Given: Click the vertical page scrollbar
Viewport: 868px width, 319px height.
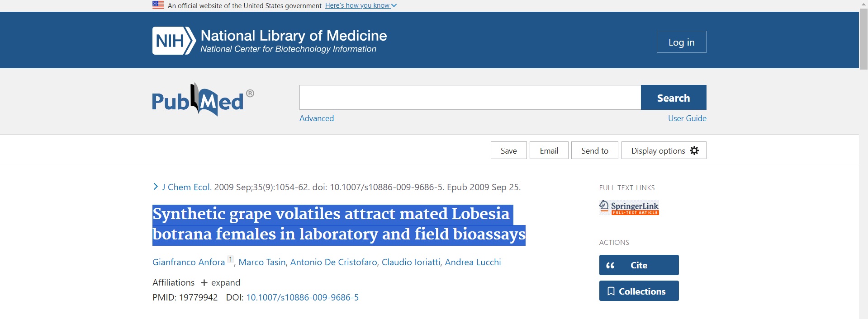Looking at the screenshot, I should coord(863,159).
